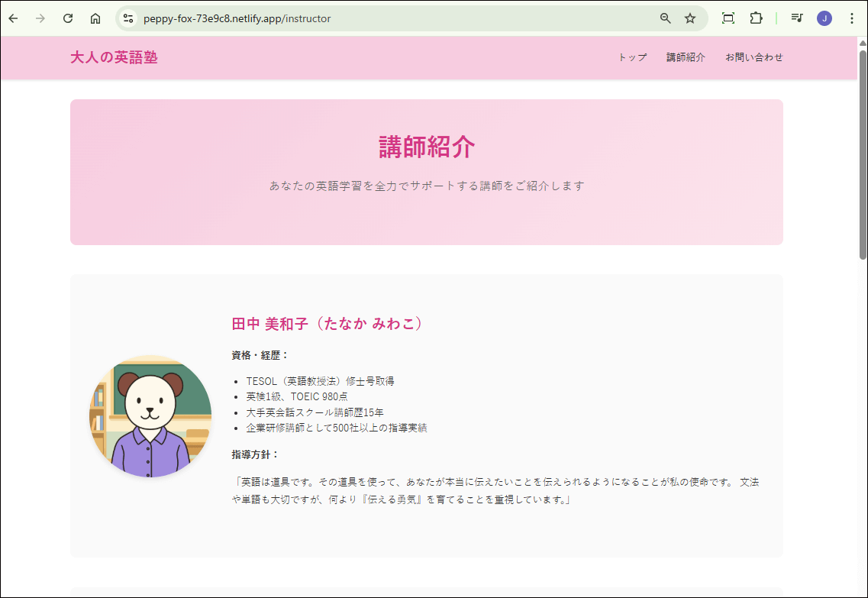Bookmark this page by toggling the star
Image resolution: width=868 pixels, height=598 pixels.
[689, 18]
